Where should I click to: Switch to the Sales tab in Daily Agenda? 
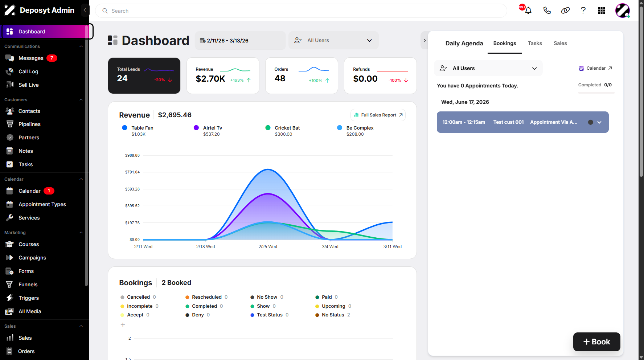point(560,43)
